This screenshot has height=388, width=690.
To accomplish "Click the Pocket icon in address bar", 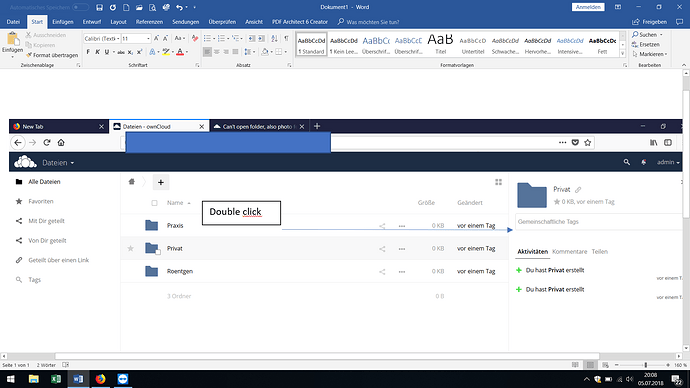I will point(575,143).
